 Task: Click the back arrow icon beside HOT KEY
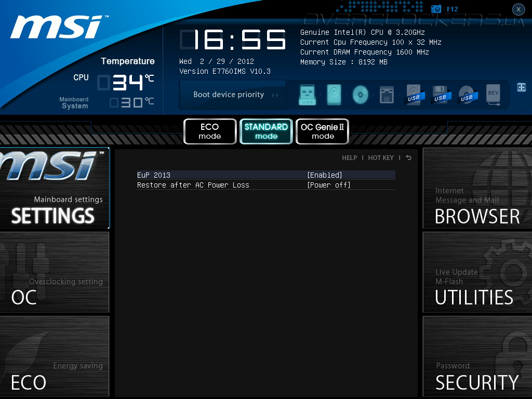point(408,158)
